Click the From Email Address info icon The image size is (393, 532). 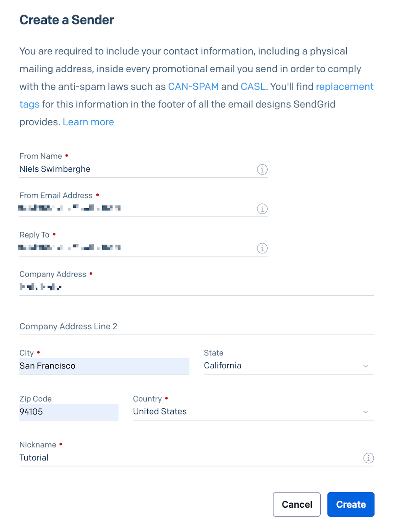pyautogui.click(x=262, y=209)
